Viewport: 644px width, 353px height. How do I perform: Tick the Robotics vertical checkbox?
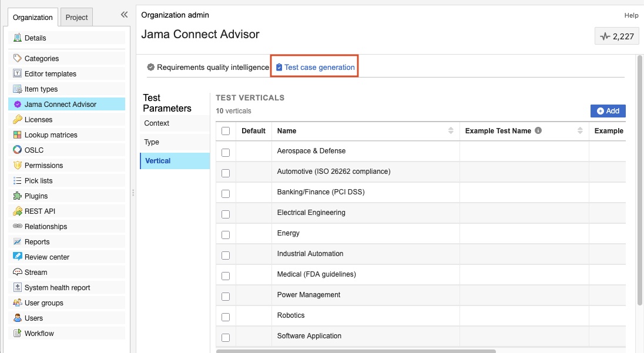pyautogui.click(x=226, y=317)
